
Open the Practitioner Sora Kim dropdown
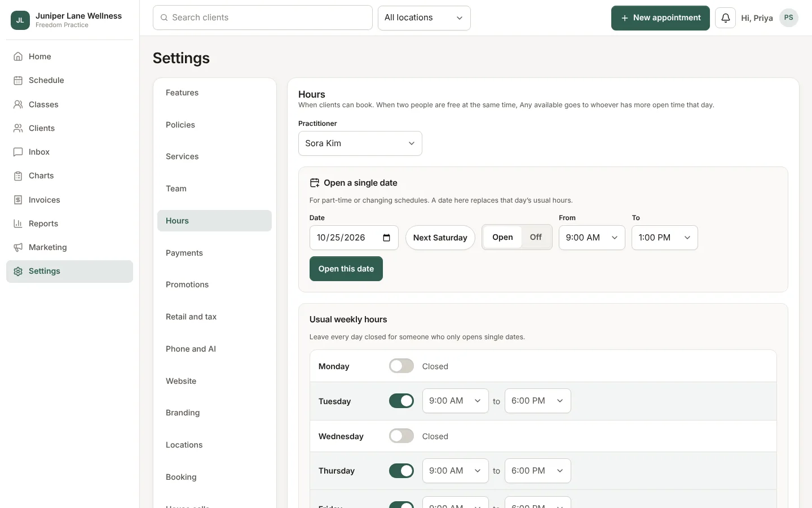(x=360, y=143)
